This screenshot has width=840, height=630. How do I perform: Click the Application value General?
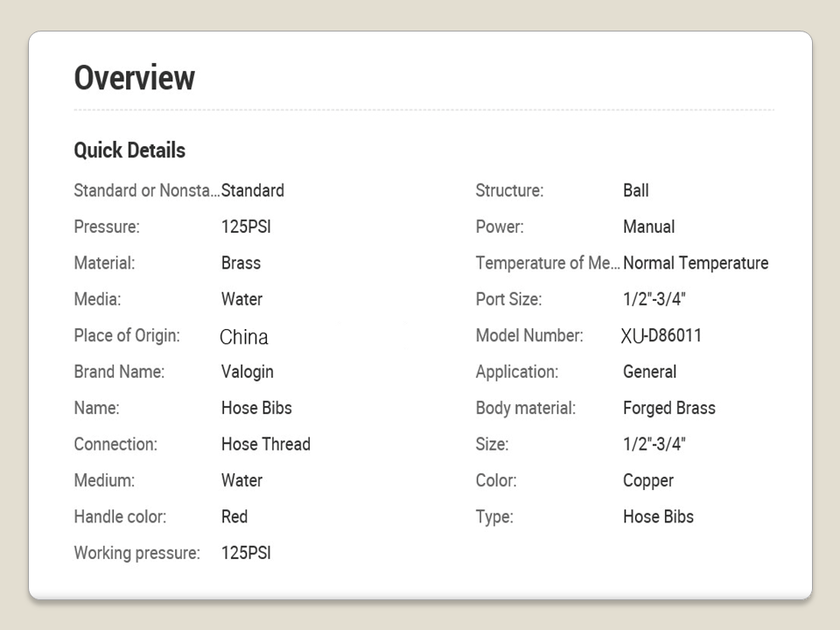(x=649, y=372)
